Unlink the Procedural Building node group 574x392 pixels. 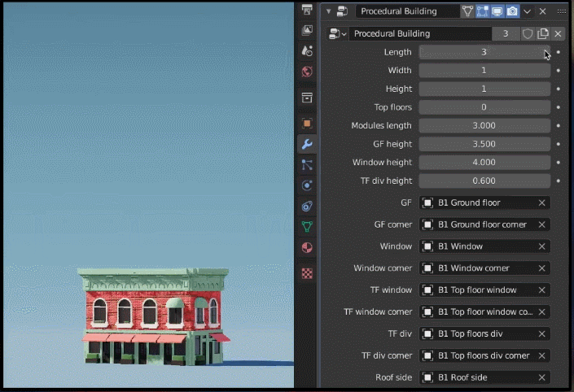558,33
